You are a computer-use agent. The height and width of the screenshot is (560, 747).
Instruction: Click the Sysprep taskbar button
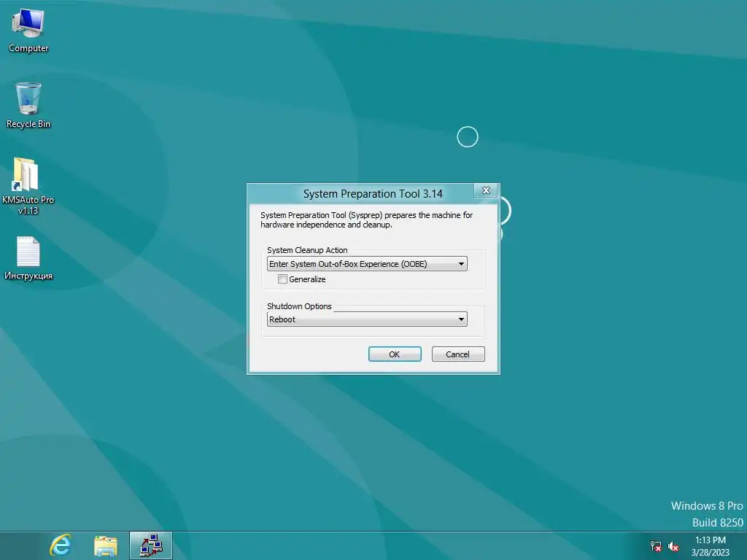[x=150, y=545]
